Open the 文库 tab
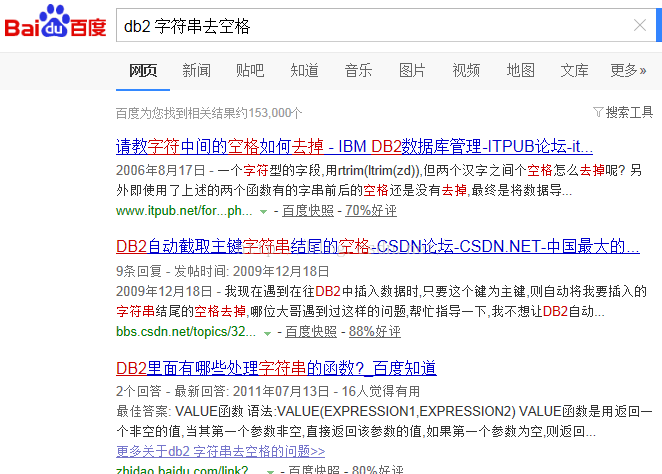Screen dimensions: 662x474 575,70
